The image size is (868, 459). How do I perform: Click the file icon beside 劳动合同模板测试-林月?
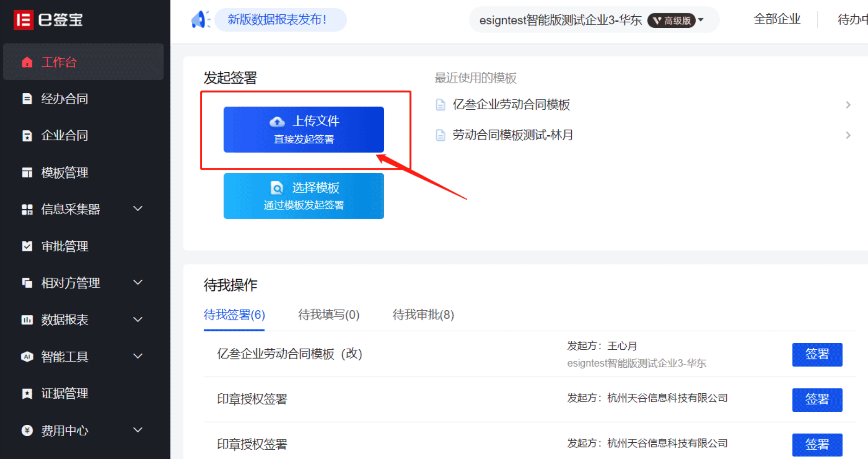click(441, 135)
